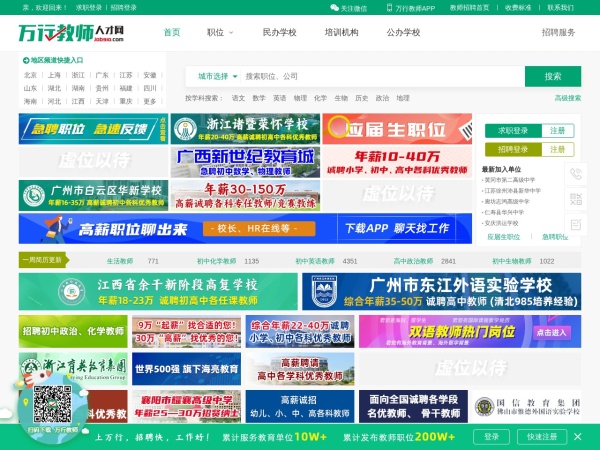600x450 pixels.
Task: Select region 北京
Action: click(30, 75)
